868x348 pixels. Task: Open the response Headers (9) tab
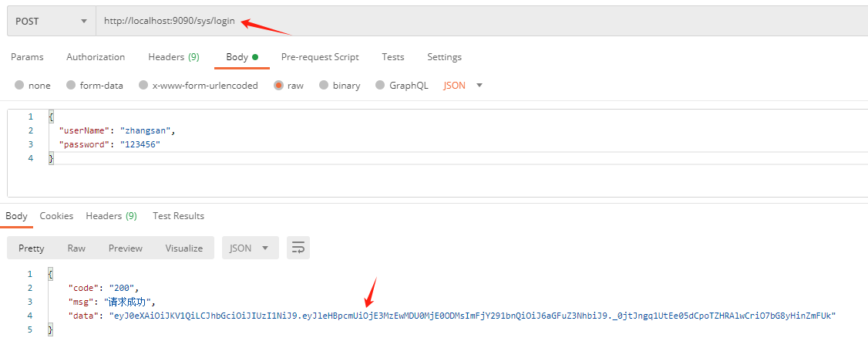coord(111,216)
